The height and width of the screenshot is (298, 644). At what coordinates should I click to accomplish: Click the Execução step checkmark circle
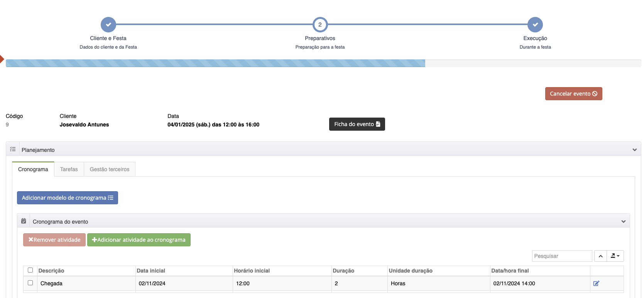(x=535, y=25)
